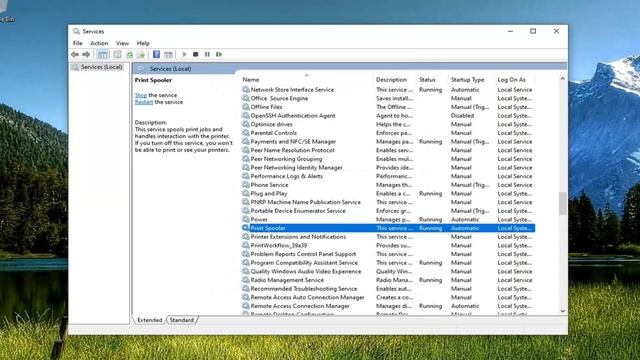Click the Export List toolbar icon

(x=141, y=54)
